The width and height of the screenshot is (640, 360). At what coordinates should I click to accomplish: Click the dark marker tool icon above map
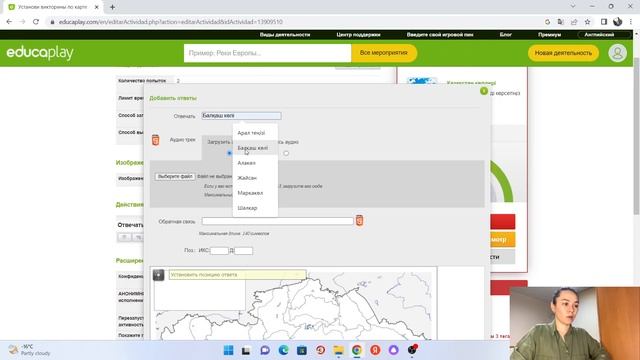point(158,275)
